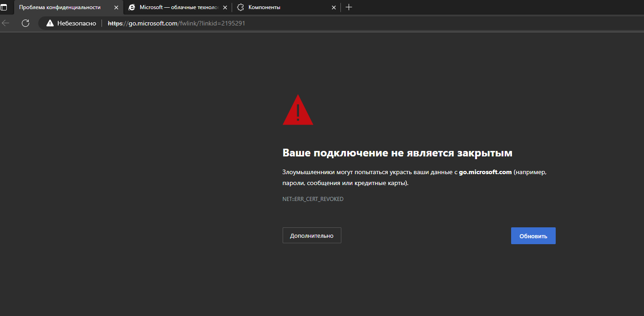The image size is (644, 316).
Task: Close the Компоненты tab
Action: pos(334,7)
